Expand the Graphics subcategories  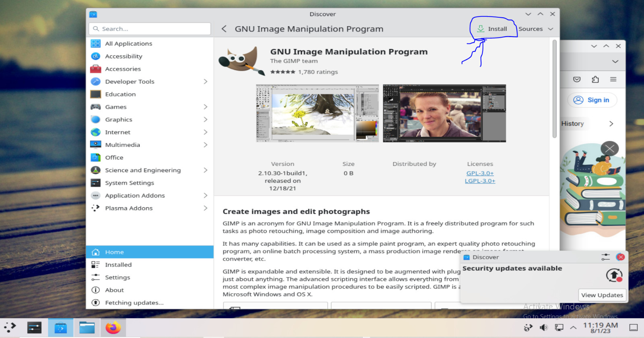coord(205,120)
